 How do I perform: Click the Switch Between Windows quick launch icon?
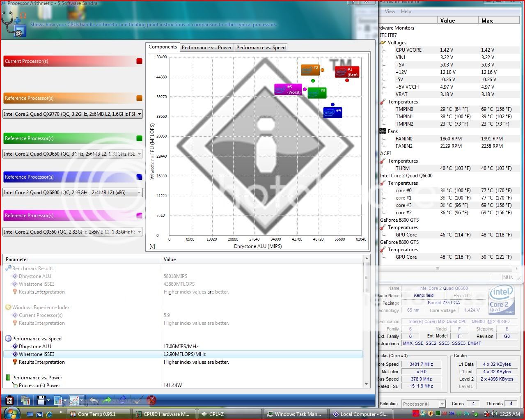[40, 414]
